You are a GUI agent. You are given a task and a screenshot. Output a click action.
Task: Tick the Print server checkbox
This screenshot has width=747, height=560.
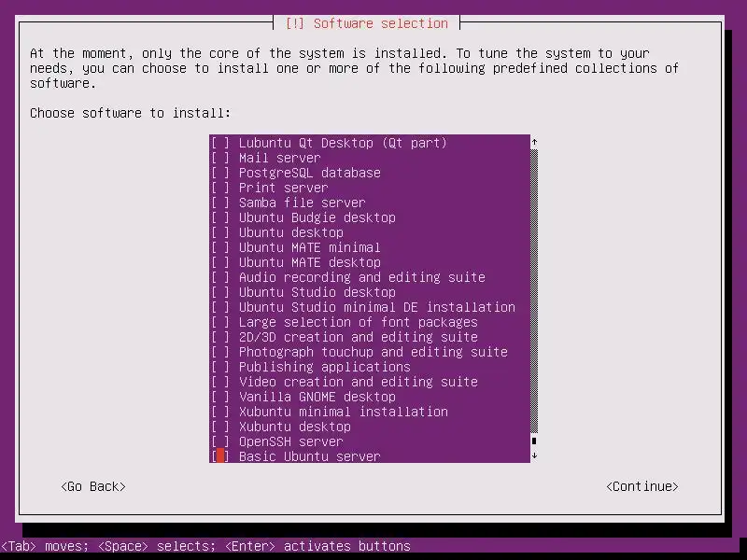[x=220, y=188]
